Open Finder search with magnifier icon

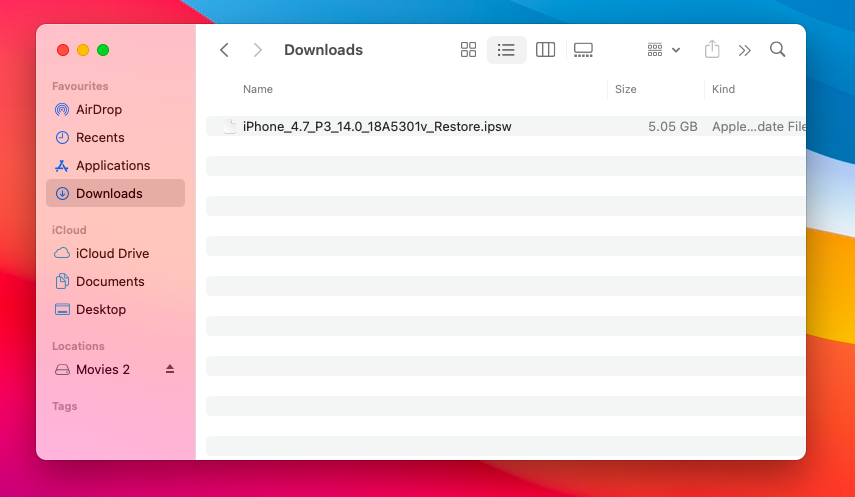click(x=778, y=50)
